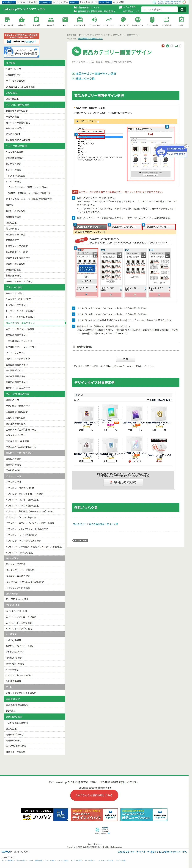This screenshot has height=868, width=192.
Task: Open 消費税の設定 in sidebar
Action: [34, 400]
